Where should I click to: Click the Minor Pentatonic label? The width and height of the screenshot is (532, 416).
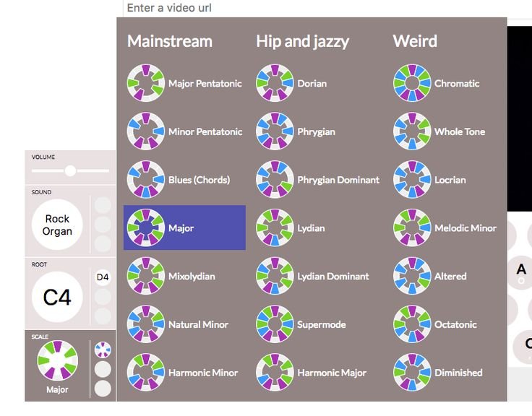[x=205, y=131]
